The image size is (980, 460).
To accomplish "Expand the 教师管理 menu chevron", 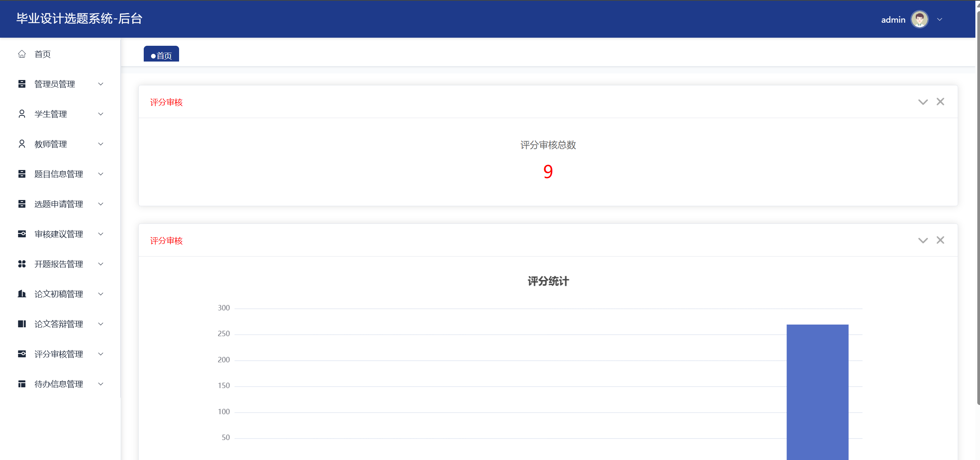I will point(101,144).
